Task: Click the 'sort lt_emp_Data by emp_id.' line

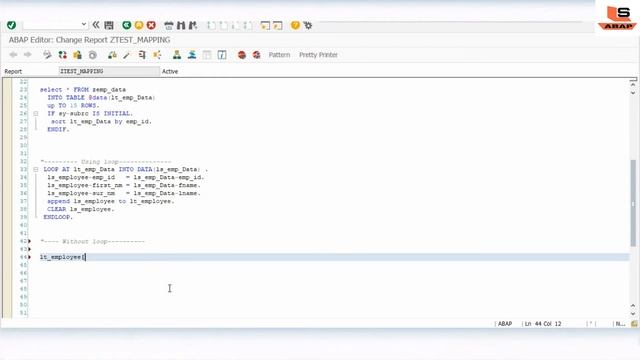Action: point(101,122)
